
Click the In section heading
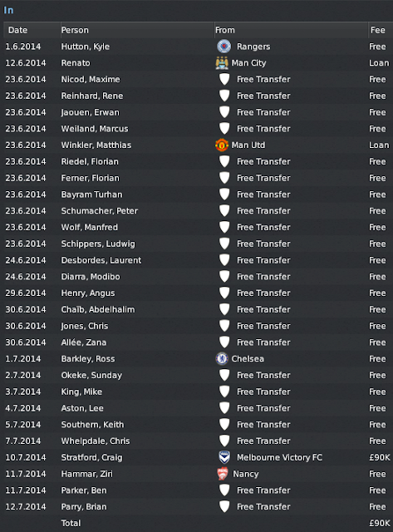point(8,10)
